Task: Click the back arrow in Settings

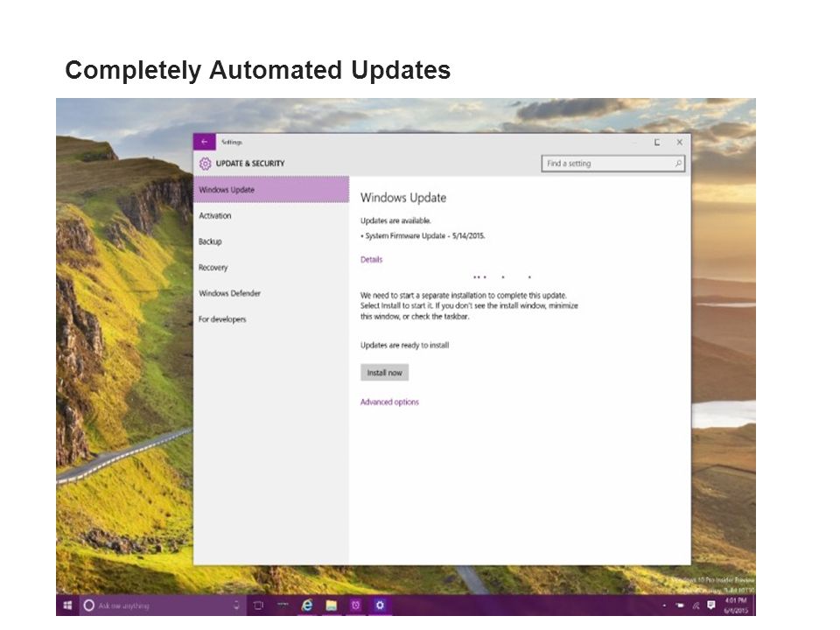Action: pyautogui.click(x=204, y=142)
